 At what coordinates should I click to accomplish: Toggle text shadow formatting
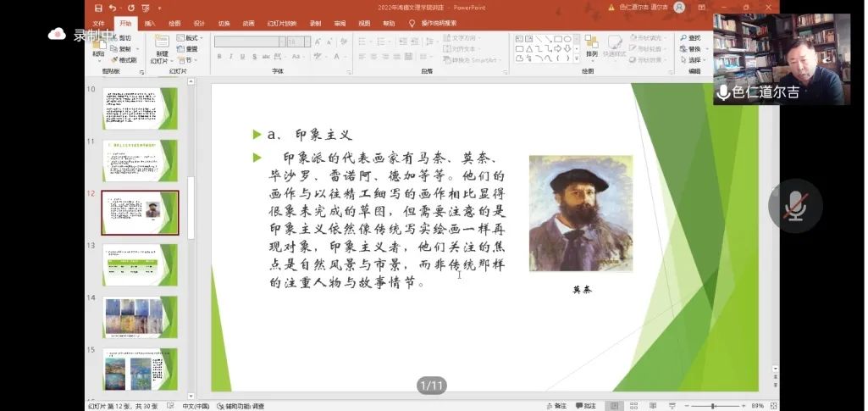[x=254, y=57]
